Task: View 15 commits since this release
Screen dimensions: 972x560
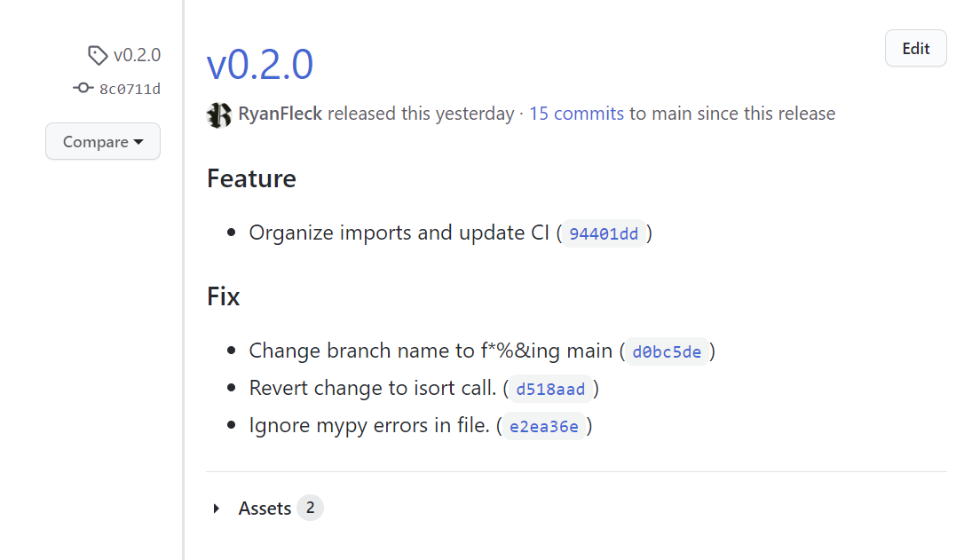Action: point(577,114)
